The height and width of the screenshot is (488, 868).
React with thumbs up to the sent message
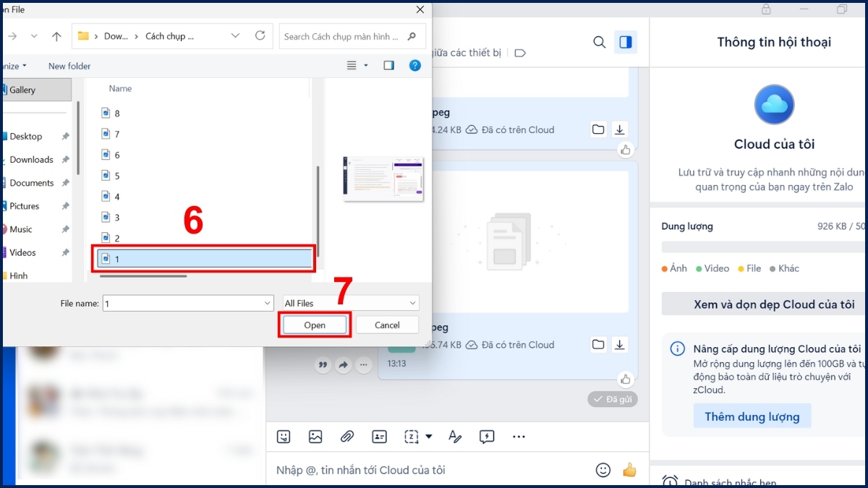(x=625, y=379)
